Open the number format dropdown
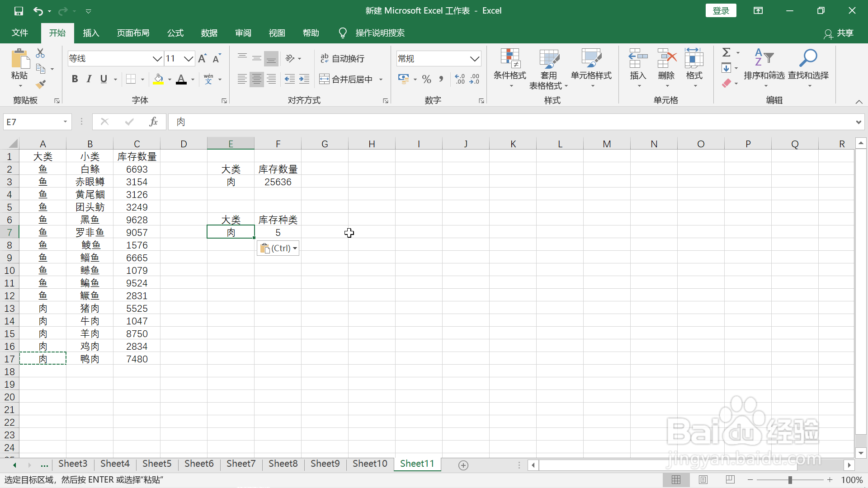Screen dimensions: 868x488 [474, 58]
